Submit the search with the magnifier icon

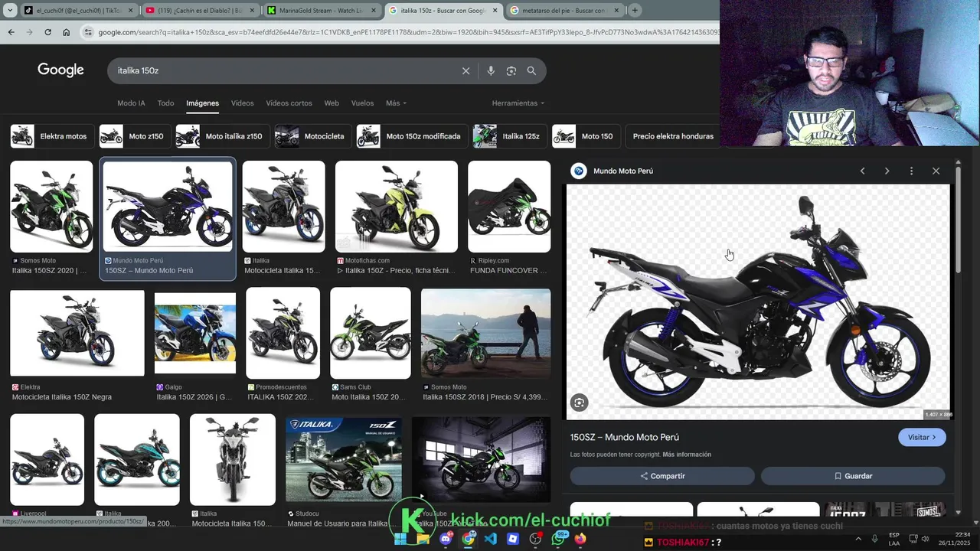tap(531, 70)
